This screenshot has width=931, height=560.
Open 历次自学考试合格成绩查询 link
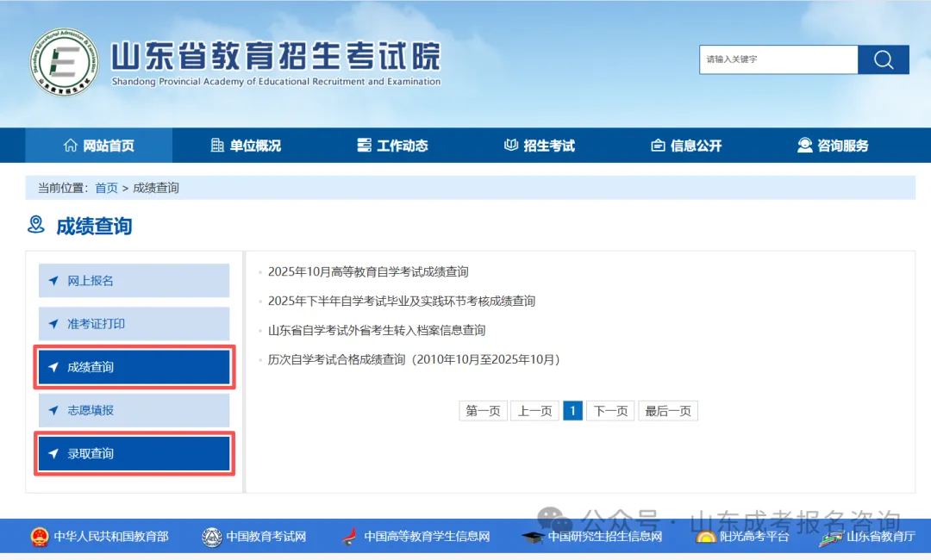click(x=414, y=359)
